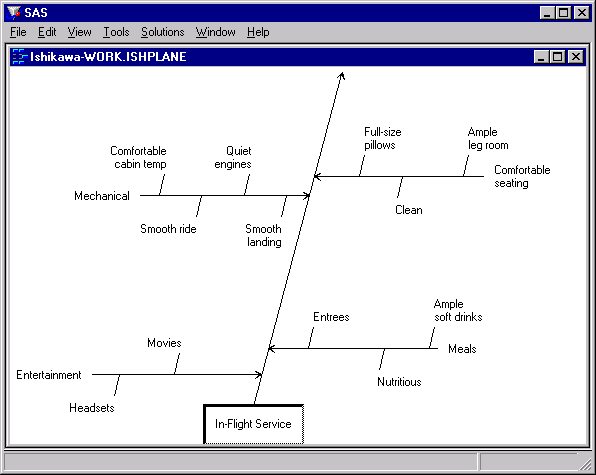Image resolution: width=596 pixels, height=475 pixels.
Task: Click the Movies stem label
Action: pos(164,343)
